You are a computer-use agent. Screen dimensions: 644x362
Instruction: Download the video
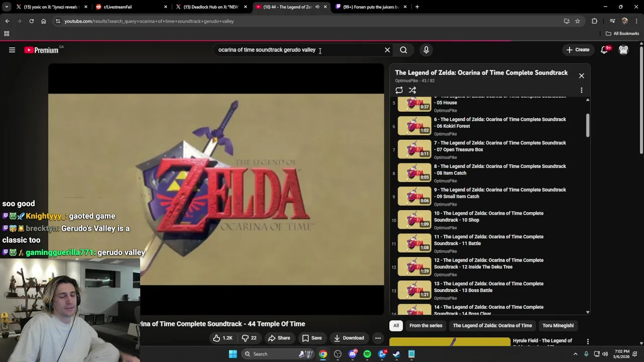click(349, 338)
